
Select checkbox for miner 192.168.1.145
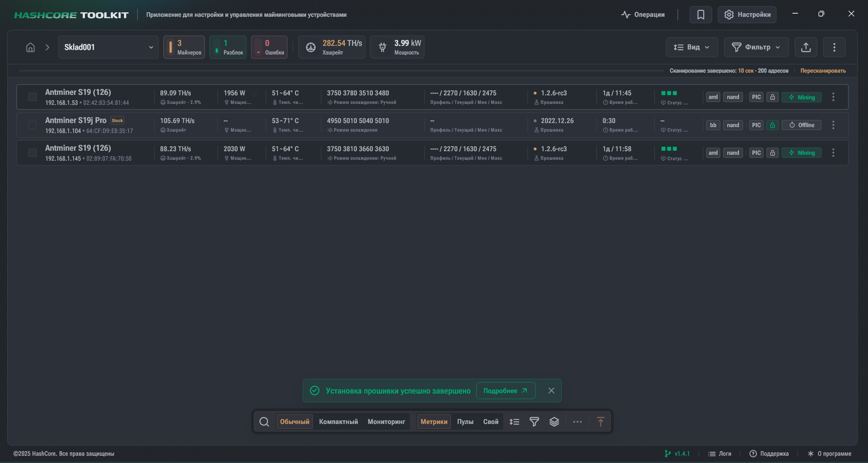point(32,153)
